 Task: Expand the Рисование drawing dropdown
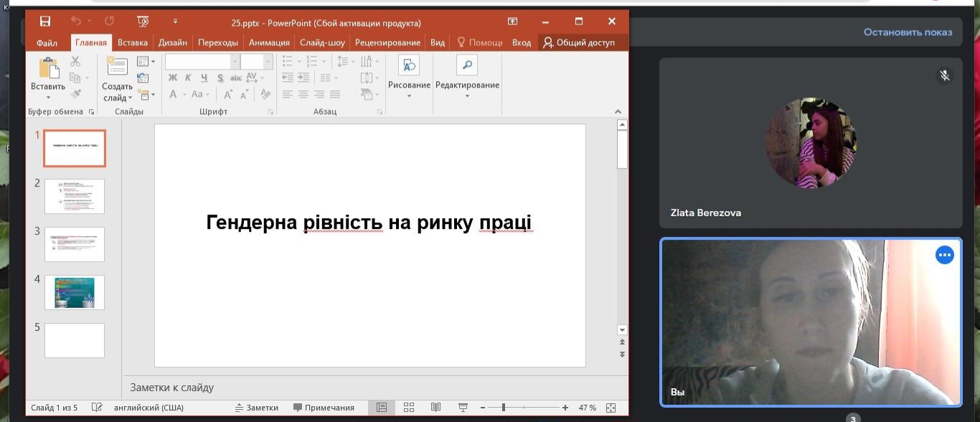(x=409, y=85)
